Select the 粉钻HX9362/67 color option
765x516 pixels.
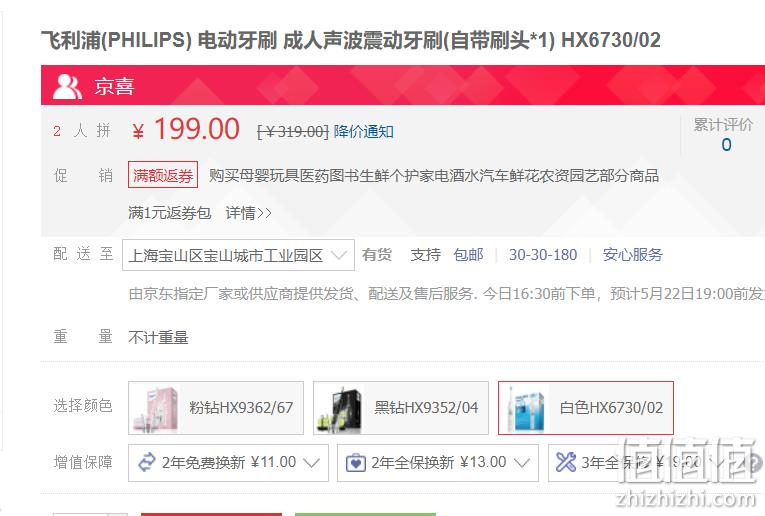pos(216,408)
